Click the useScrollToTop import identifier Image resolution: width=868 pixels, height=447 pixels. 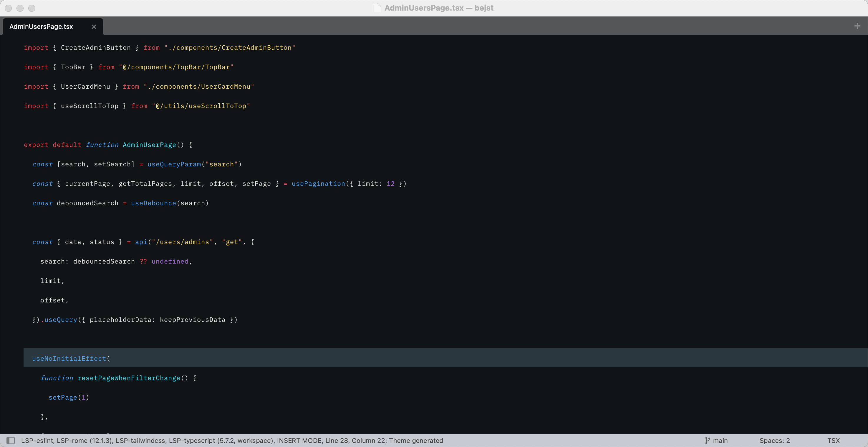point(90,106)
